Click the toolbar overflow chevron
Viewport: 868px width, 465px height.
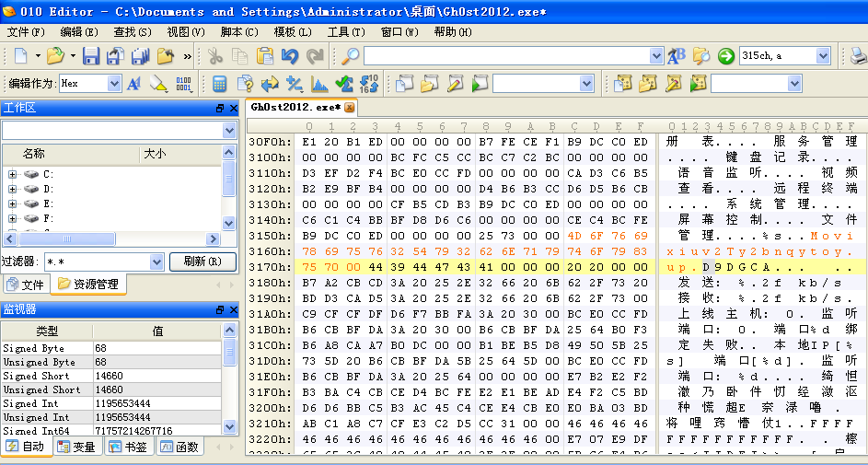(x=188, y=56)
